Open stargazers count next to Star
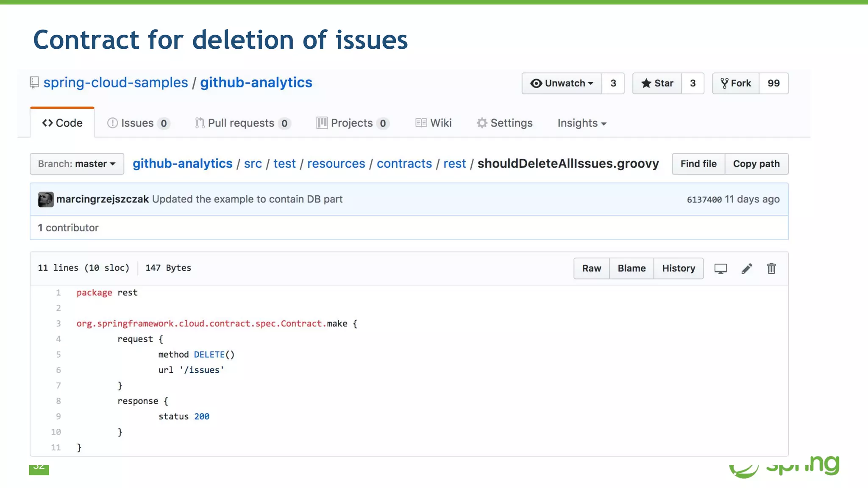This screenshot has height=488, width=868. (x=693, y=83)
